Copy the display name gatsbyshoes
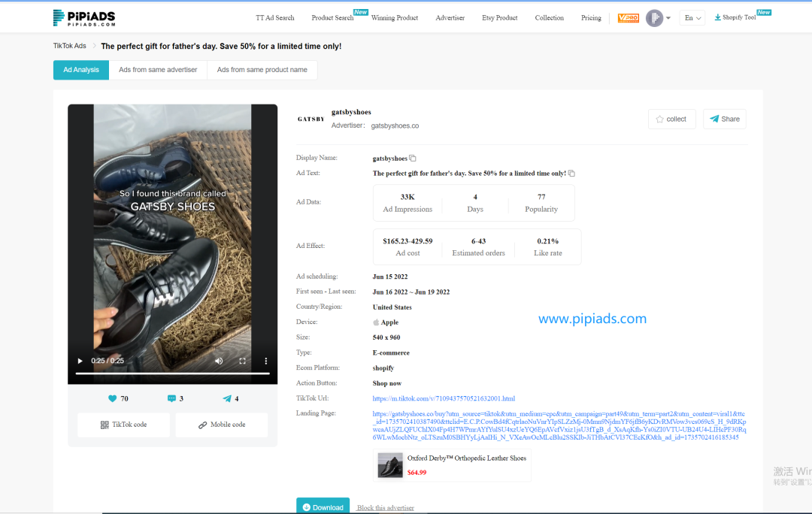The width and height of the screenshot is (812, 514). [413, 159]
